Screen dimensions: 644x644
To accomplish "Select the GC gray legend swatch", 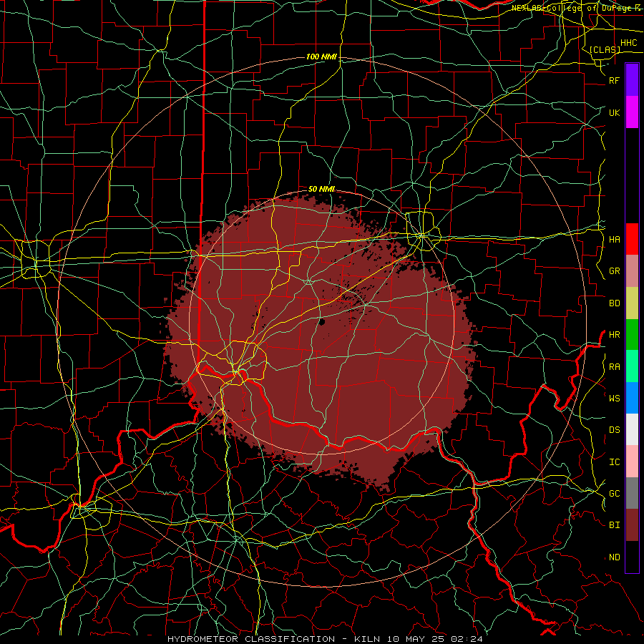I will [x=632, y=493].
